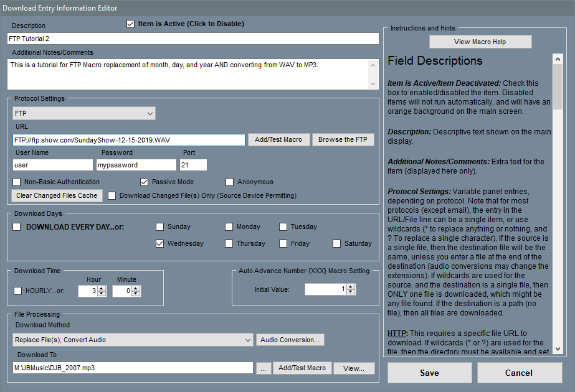Image resolution: width=575 pixels, height=392 pixels.
Task: Check the DOWNLOAD EVERY DAY option
Action: [x=17, y=227]
